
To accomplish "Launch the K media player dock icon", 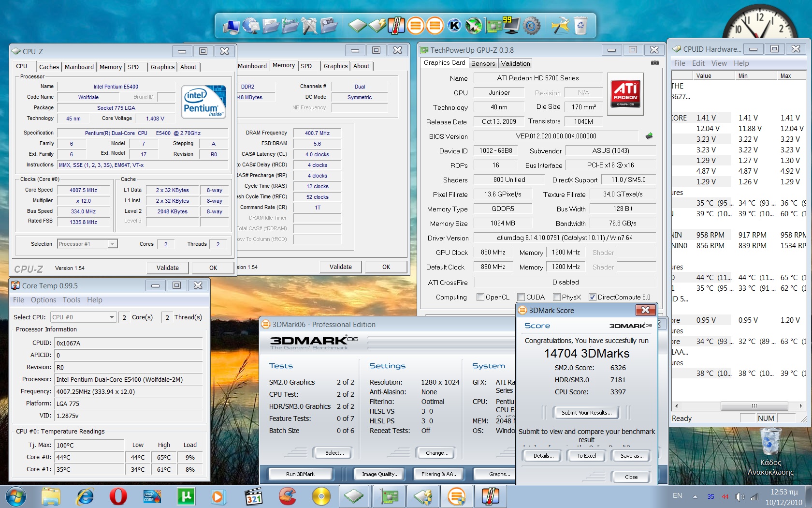I will (454, 25).
